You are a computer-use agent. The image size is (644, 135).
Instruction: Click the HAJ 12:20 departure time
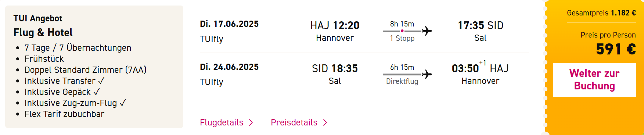[335, 25]
